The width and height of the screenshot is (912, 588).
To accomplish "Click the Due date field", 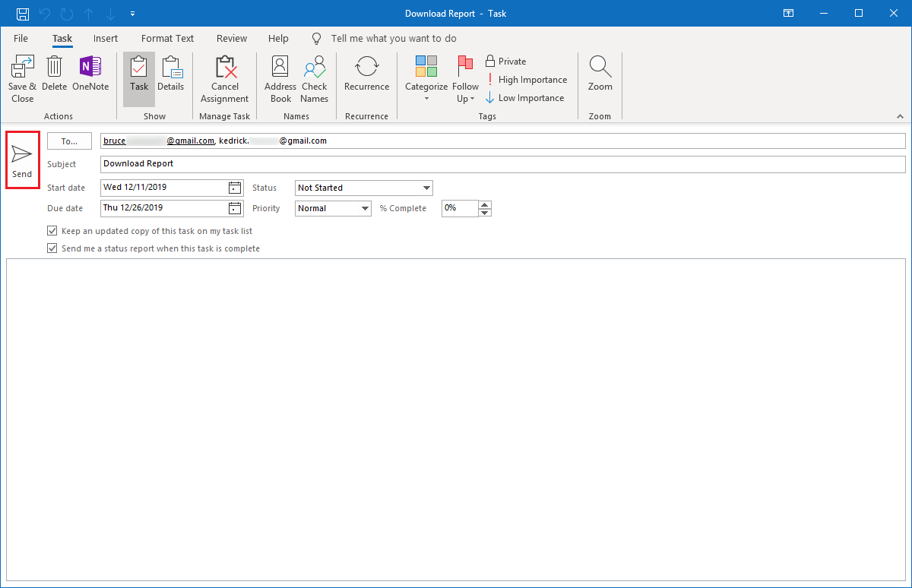I will 164,208.
